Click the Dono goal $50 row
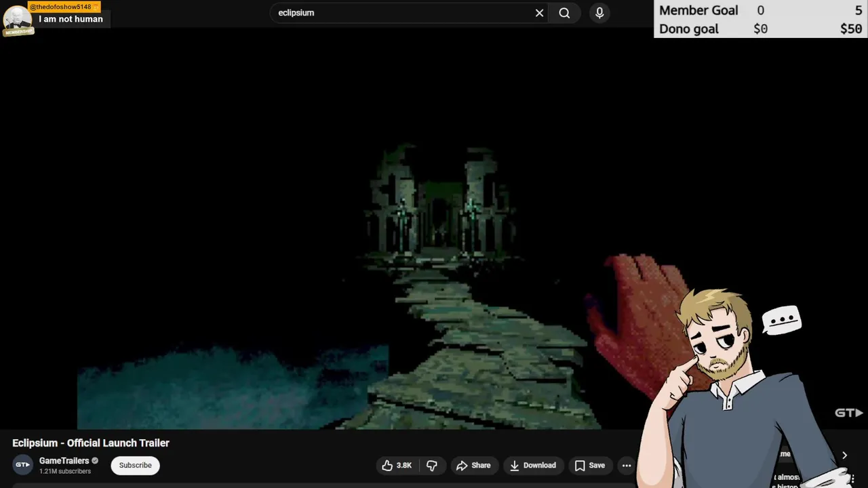 click(761, 29)
